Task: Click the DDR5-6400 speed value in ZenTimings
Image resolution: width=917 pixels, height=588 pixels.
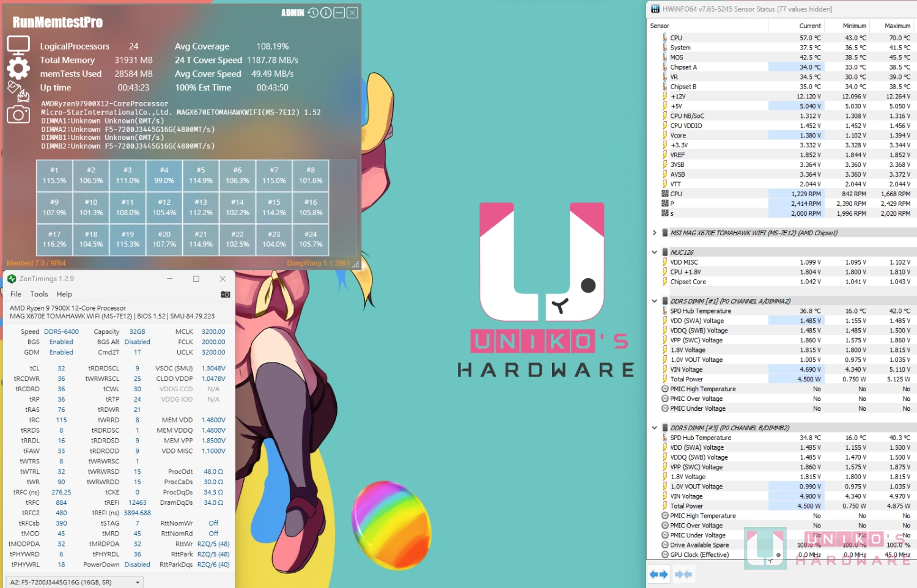Action: pyautogui.click(x=61, y=332)
